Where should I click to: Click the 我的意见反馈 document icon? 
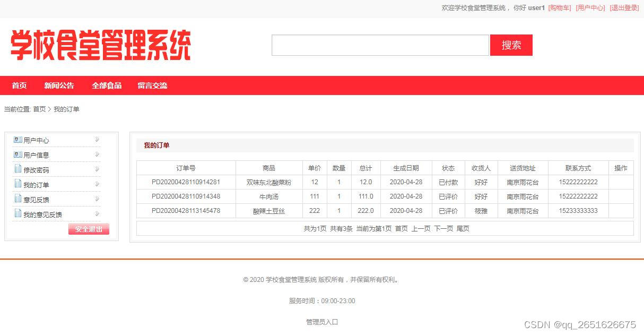18,214
